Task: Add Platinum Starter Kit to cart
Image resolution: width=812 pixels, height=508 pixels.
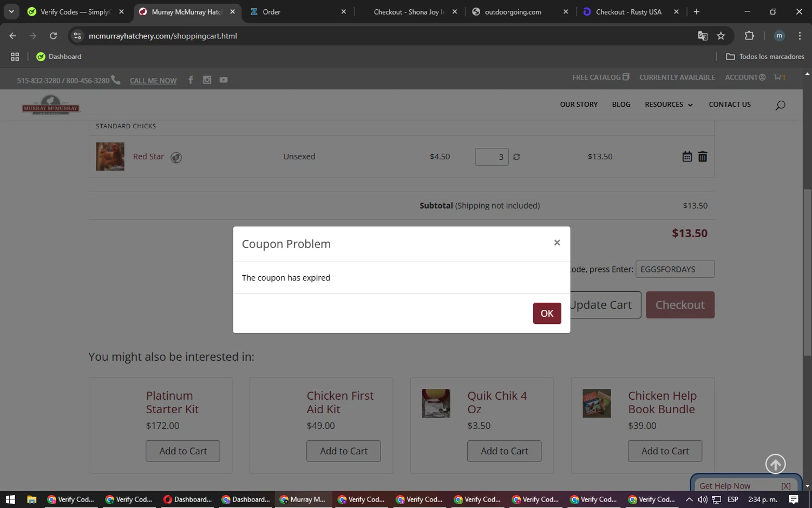Action: pos(183,451)
